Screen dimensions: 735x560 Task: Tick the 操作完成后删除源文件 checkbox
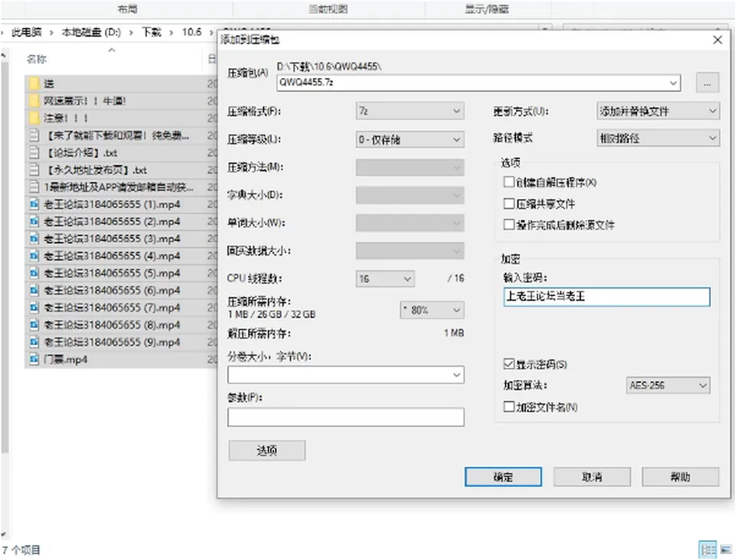click(509, 225)
